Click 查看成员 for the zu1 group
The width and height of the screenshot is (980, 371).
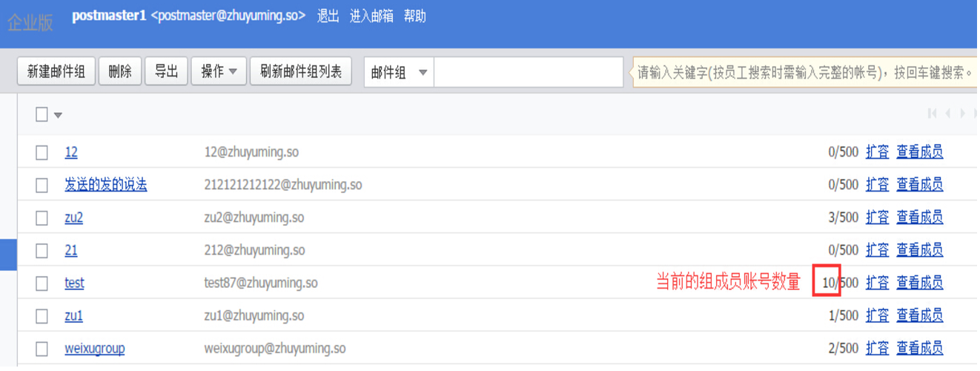(919, 316)
